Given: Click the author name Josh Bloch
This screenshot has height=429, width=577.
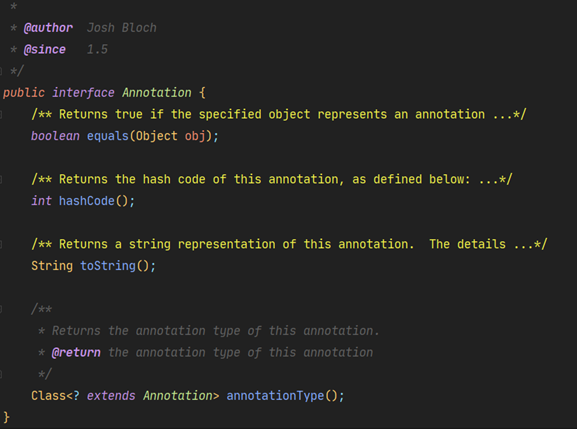Looking at the screenshot, I should point(122,28).
